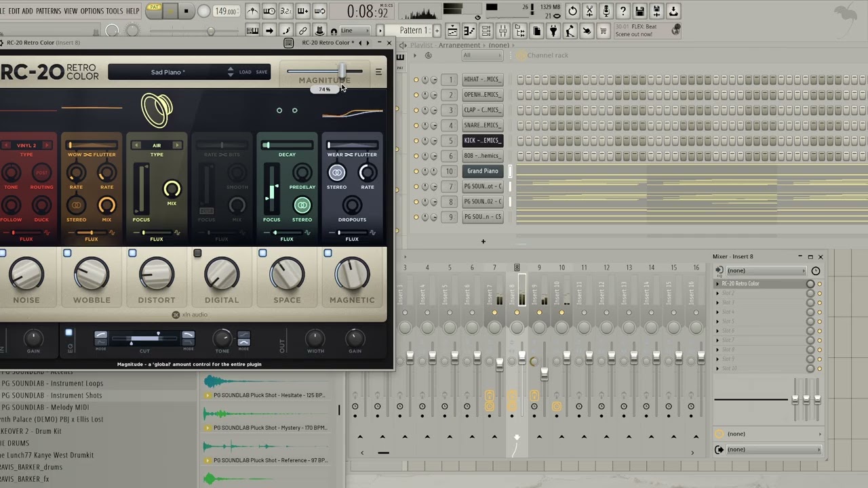Open Mixer input (none) dropdown
Viewport: 868px width, 488px height.
coord(765,270)
